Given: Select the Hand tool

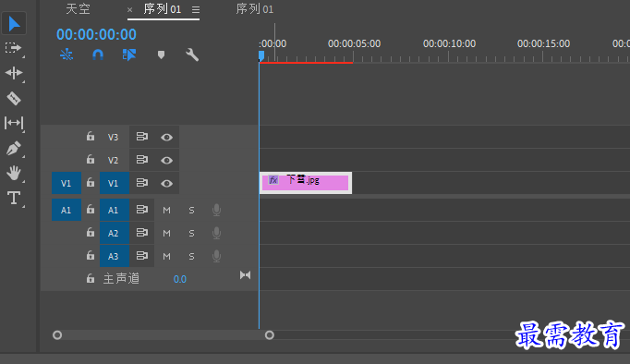Looking at the screenshot, I should [x=14, y=173].
